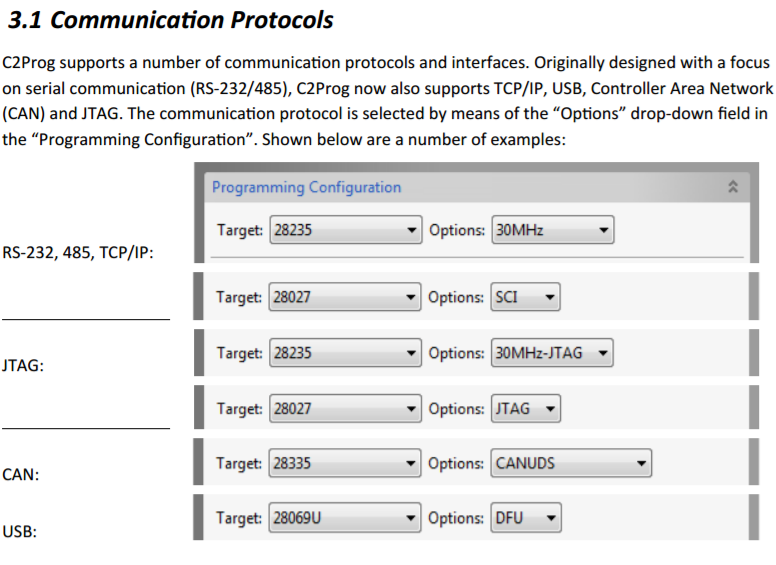Click the USB: row label
This screenshot has width=776, height=565.
[20, 531]
